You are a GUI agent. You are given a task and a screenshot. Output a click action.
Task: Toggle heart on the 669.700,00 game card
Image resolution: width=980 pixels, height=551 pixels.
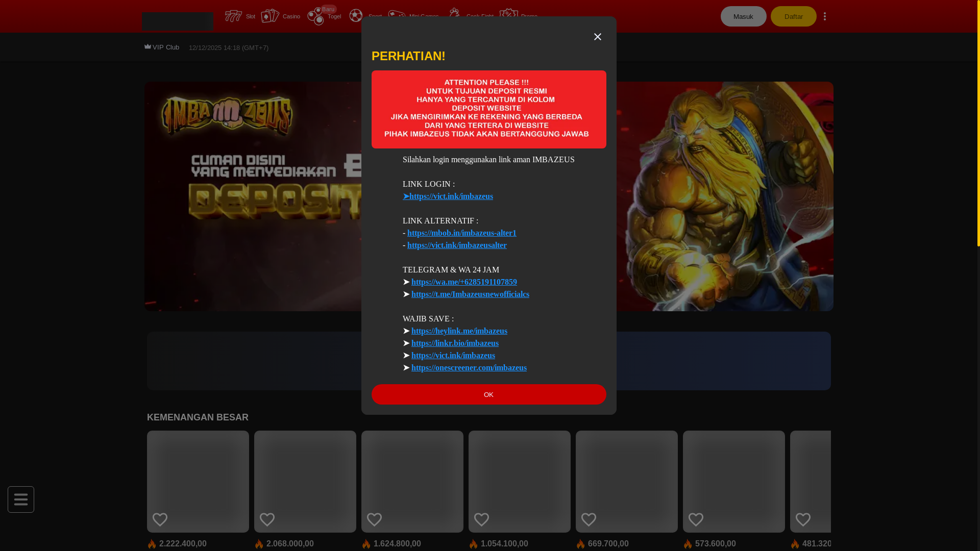tap(589, 519)
